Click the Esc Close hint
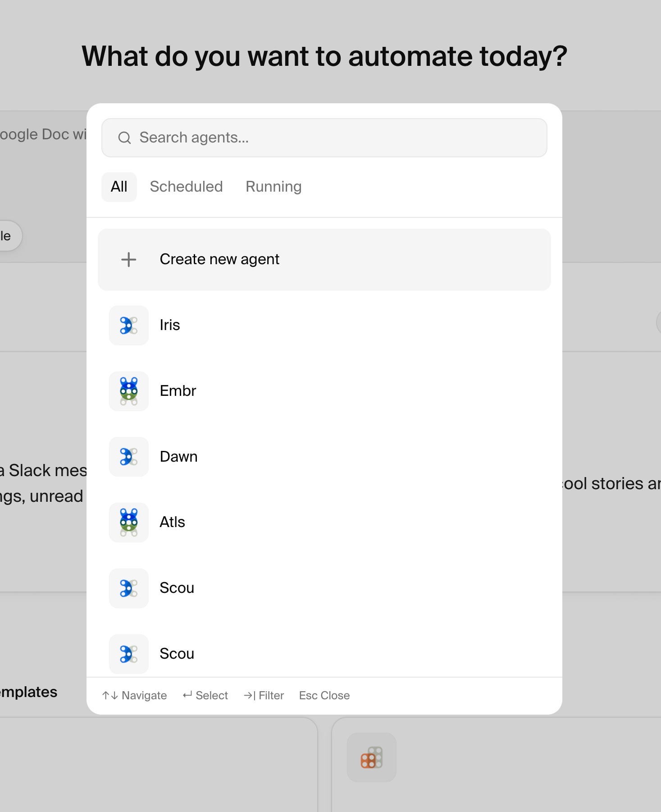 pyautogui.click(x=324, y=696)
